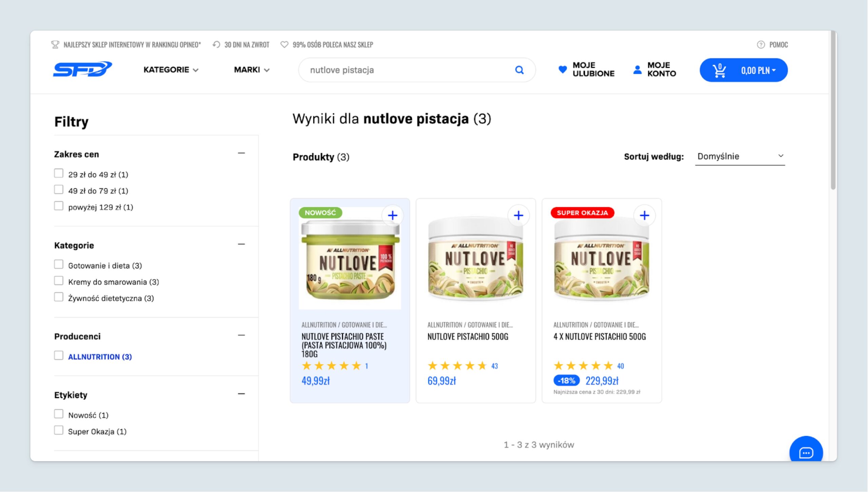
Task: Collapse the Producenci filter section
Action: tap(241, 335)
